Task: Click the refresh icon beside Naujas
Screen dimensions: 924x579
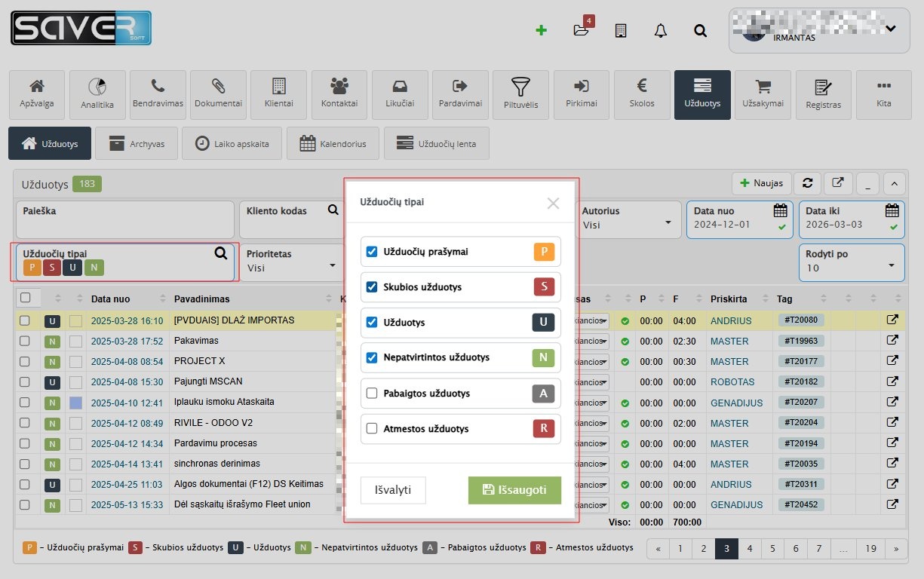Action: (808, 183)
